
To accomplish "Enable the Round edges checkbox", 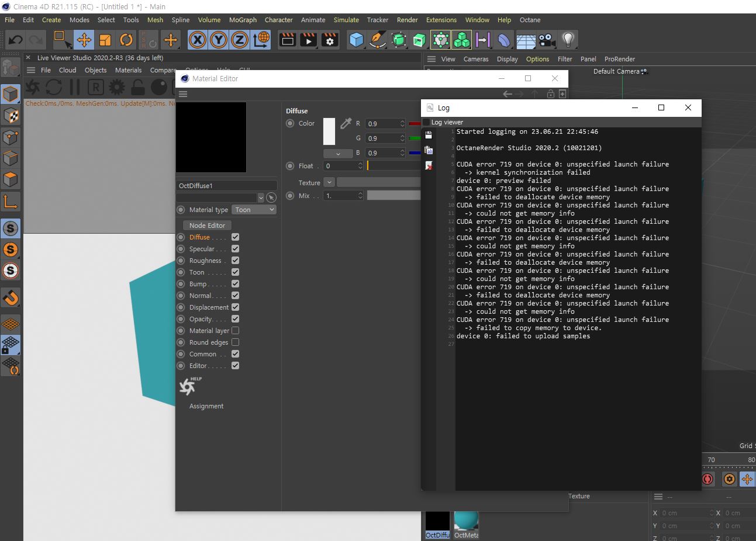I will tap(235, 342).
